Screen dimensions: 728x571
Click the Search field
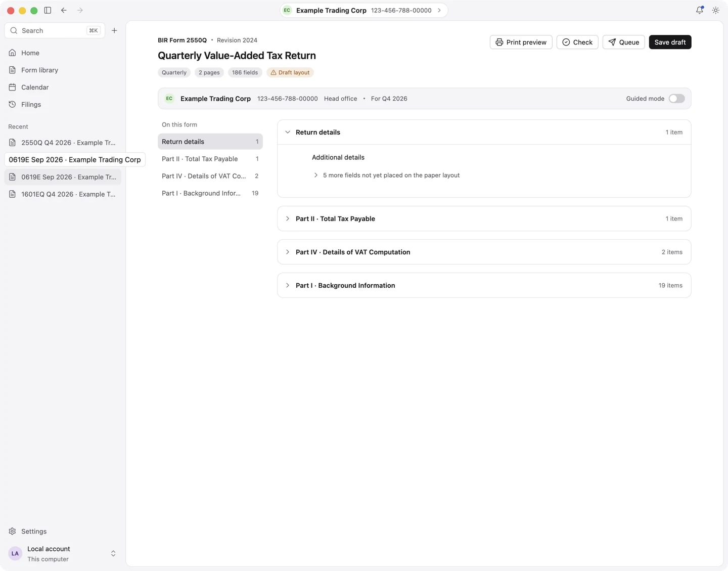(55, 30)
